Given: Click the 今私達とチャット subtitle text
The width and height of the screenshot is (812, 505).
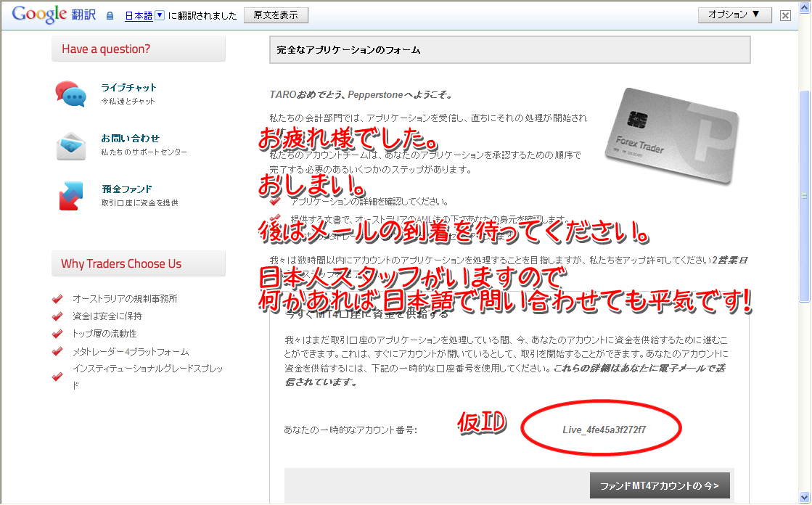Looking at the screenshot, I should click(x=128, y=102).
